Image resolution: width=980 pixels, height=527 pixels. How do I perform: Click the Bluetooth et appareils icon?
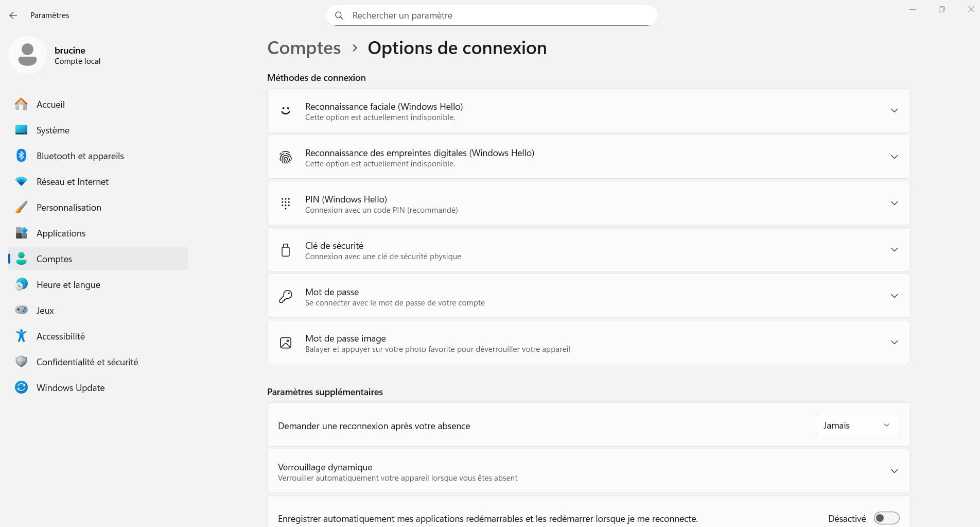pos(21,156)
